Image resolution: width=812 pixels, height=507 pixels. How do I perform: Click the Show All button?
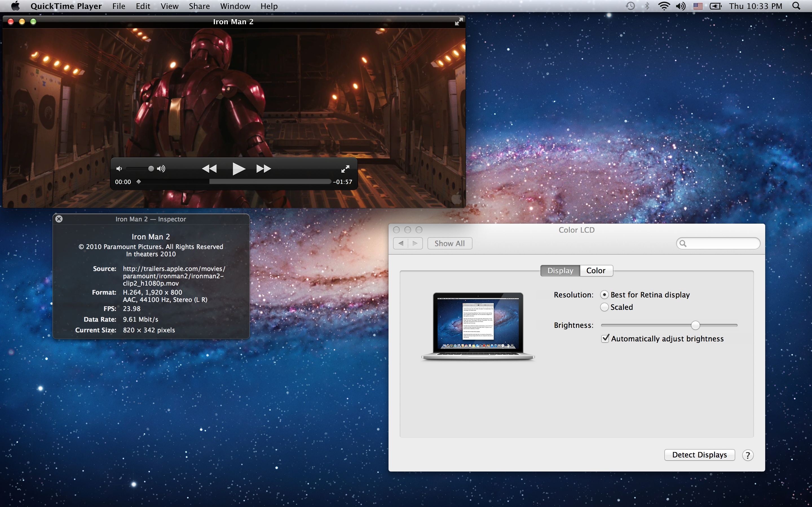coord(449,243)
